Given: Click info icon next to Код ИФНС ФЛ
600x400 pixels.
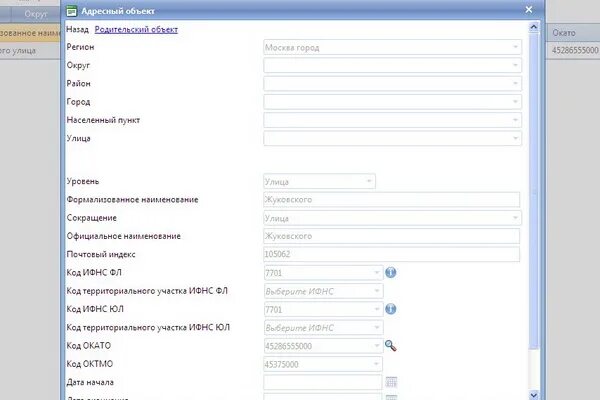Looking at the screenshot, I should 390,273.
